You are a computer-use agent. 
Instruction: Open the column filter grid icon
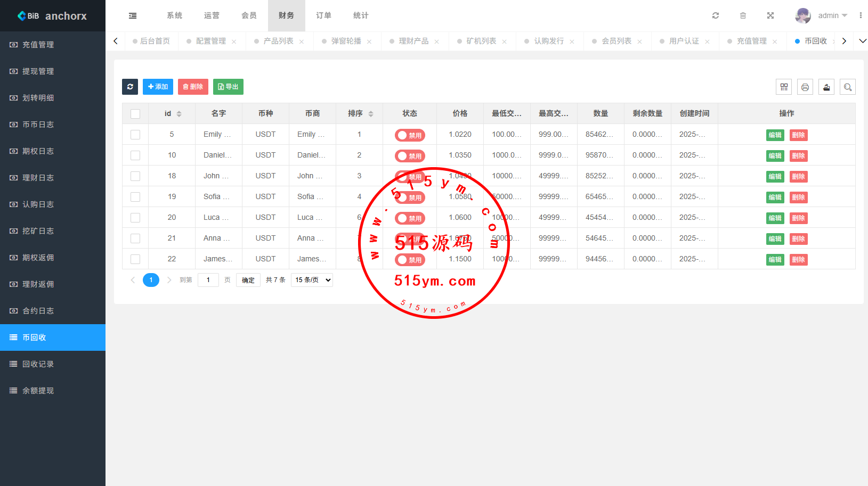coord(784,87)
